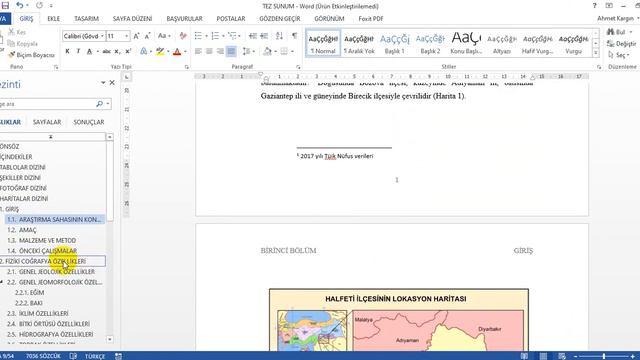The height and width of the screenshot is (360, 640).
Task: Align text to the right
Action: [x=220, y=51]
